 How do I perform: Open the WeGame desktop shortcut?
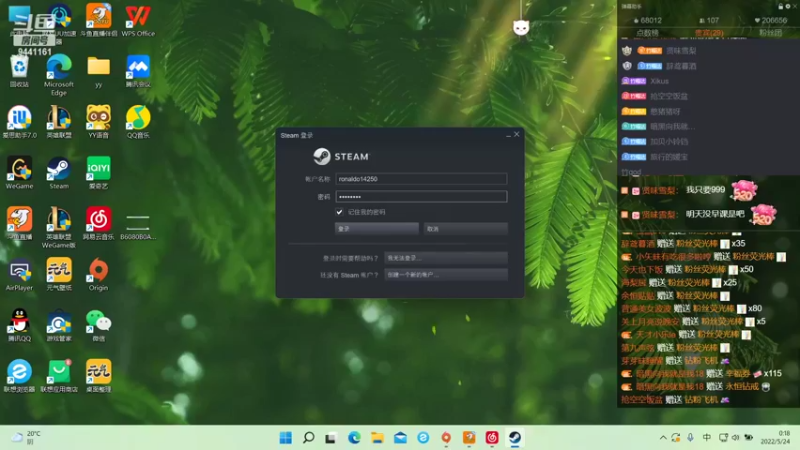tap(19, 173)
